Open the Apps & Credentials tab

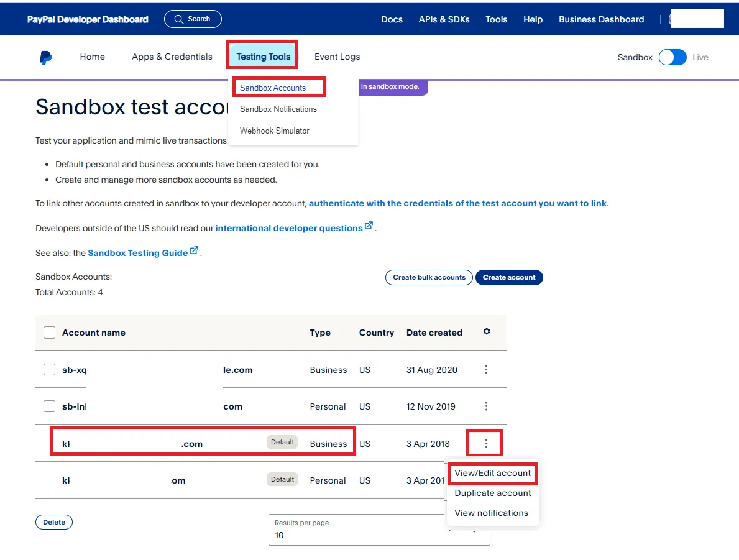point(172,57)
